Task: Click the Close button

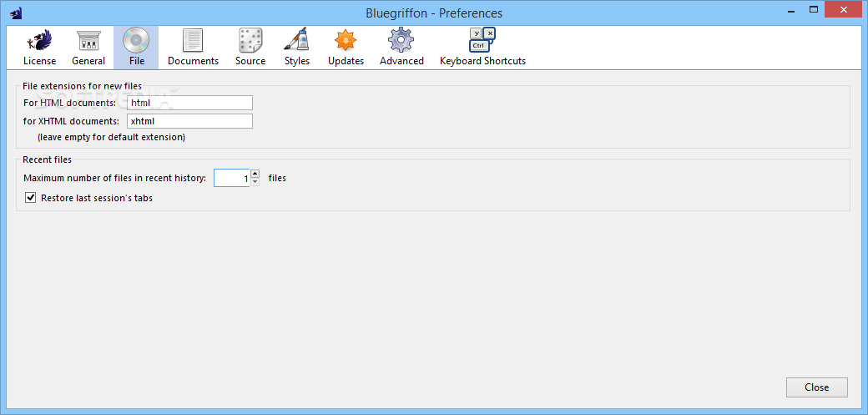Action: [x=816, y=387]
